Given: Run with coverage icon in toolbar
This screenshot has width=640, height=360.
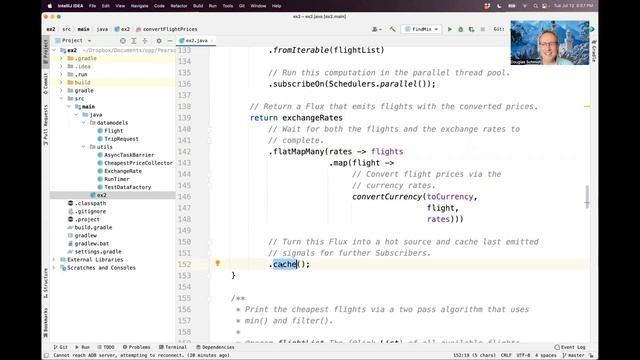Looking at the screenshot, I should [471, 29].
